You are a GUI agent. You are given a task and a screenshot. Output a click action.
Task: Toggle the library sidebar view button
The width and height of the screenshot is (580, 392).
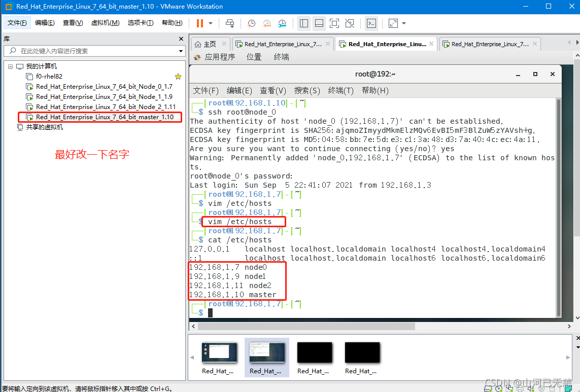pyautogui.click(x=304, y=23)
